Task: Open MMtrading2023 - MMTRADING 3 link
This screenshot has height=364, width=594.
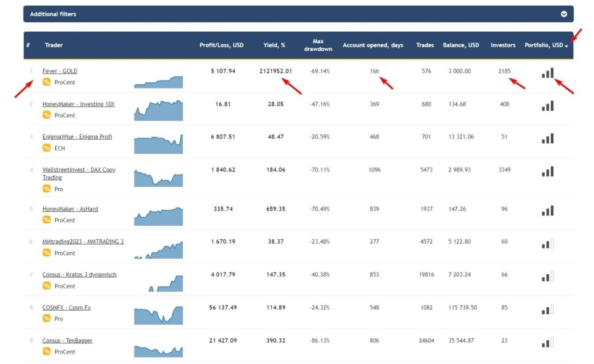Action: coord(83,242)
